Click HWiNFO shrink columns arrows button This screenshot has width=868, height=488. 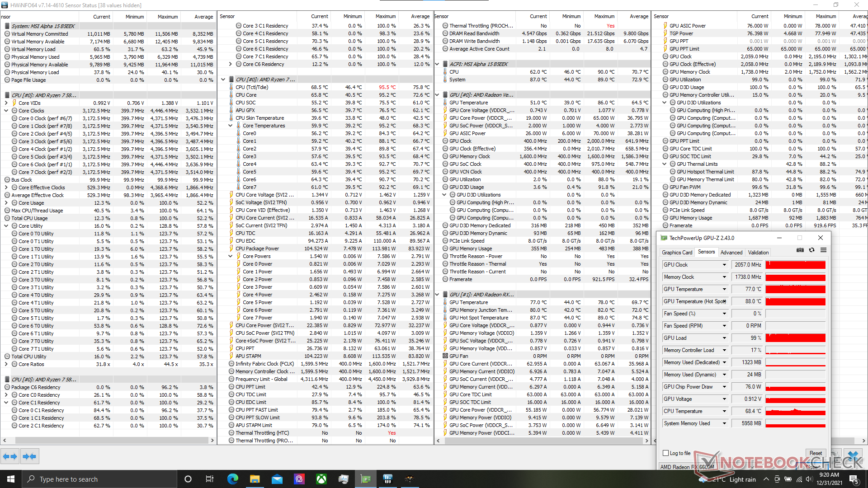pyautogui.click(x=29, y=456)
